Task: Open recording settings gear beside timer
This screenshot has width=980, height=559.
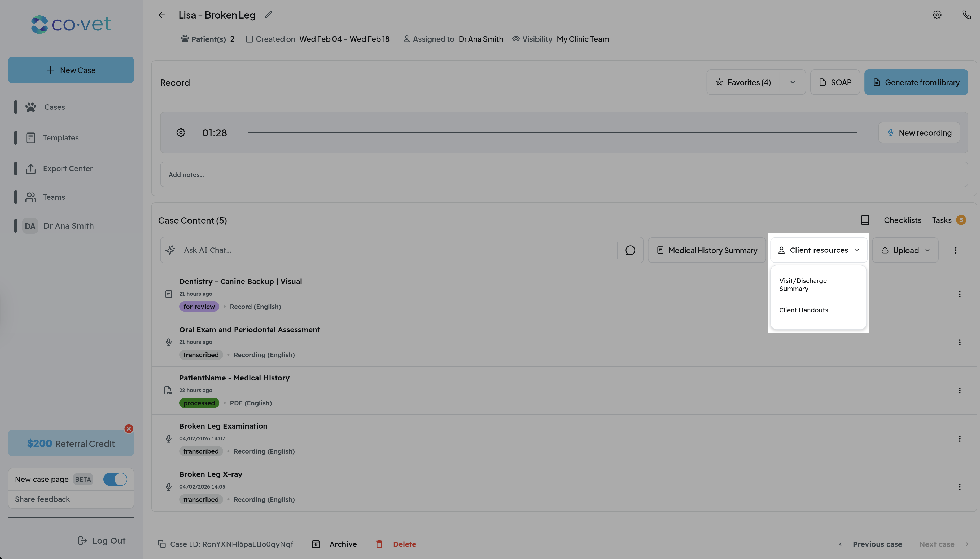Action: 181,133
